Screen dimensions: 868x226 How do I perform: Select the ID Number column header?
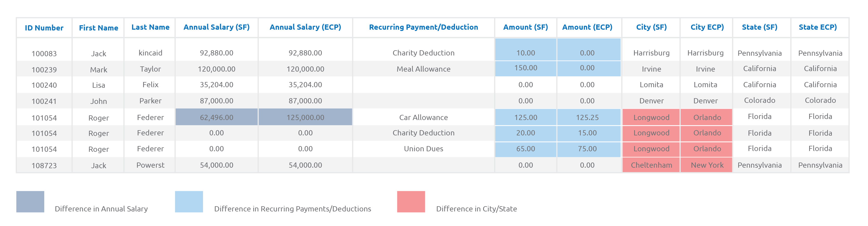click(x=44, y=28)
